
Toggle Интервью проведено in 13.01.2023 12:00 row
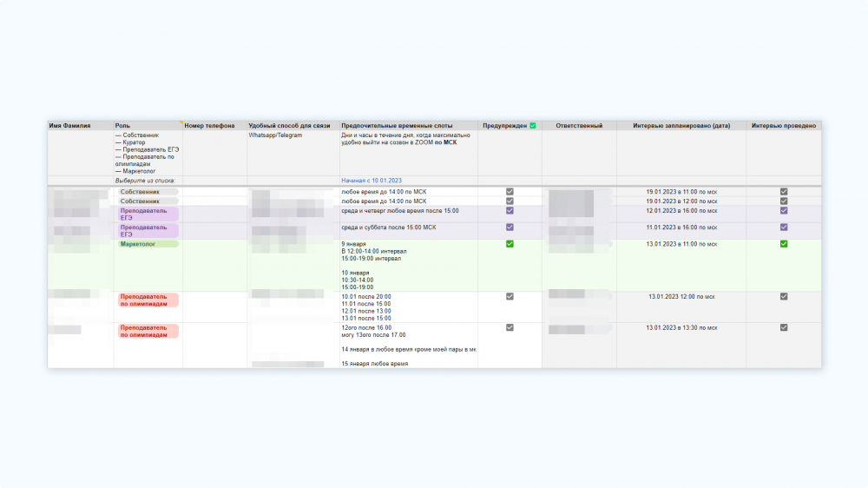[783, 296]
